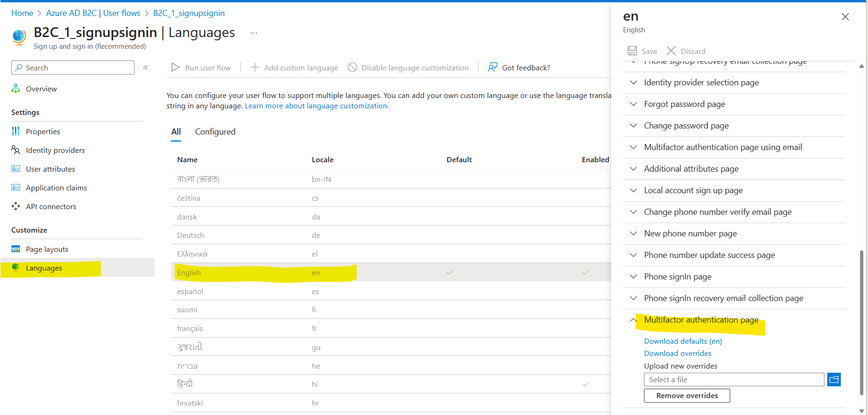Click the blue browse file folder icon
The image size is (868, 415).
834,379
